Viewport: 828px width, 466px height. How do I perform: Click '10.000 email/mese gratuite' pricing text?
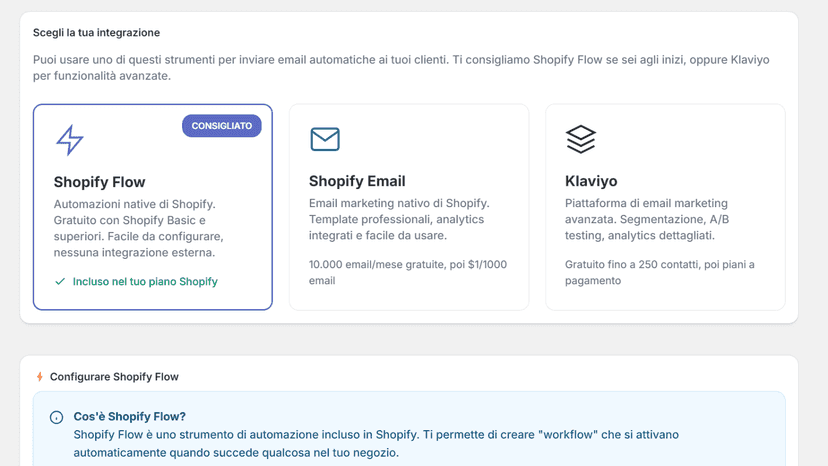(x=408, y=272)
